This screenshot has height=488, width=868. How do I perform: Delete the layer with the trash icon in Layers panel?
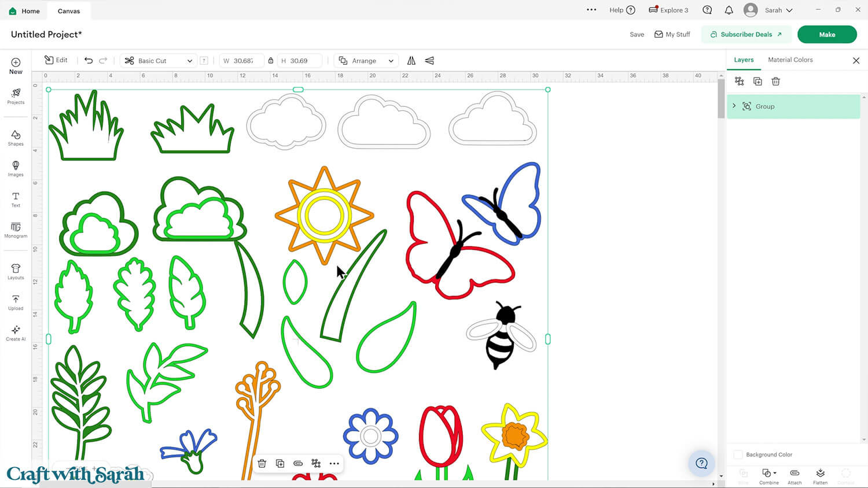pos(775,82)
